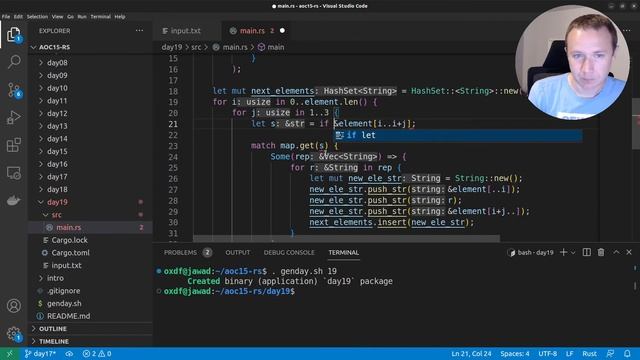
Task: Select the bash - day19 terminal label
Action: click(530, 253)
